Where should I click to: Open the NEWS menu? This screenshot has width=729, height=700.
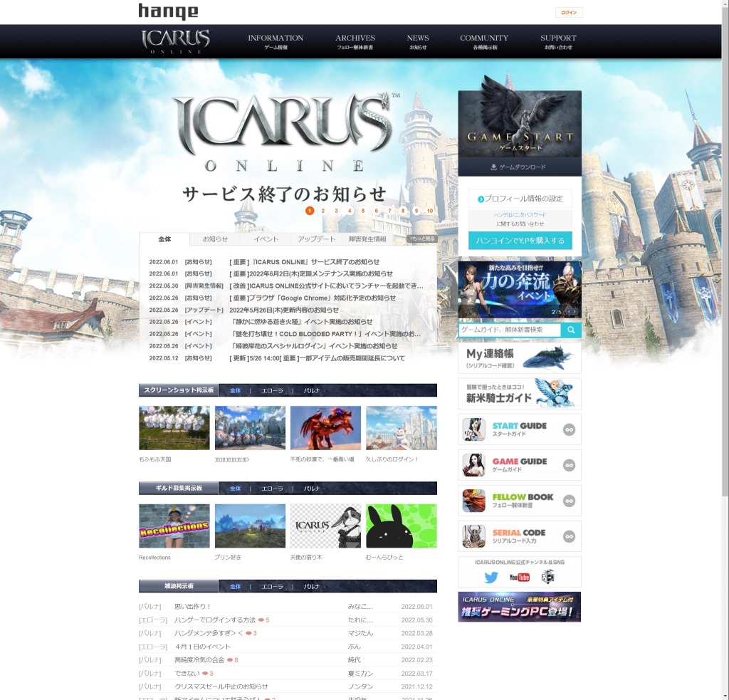coord(418,41)
